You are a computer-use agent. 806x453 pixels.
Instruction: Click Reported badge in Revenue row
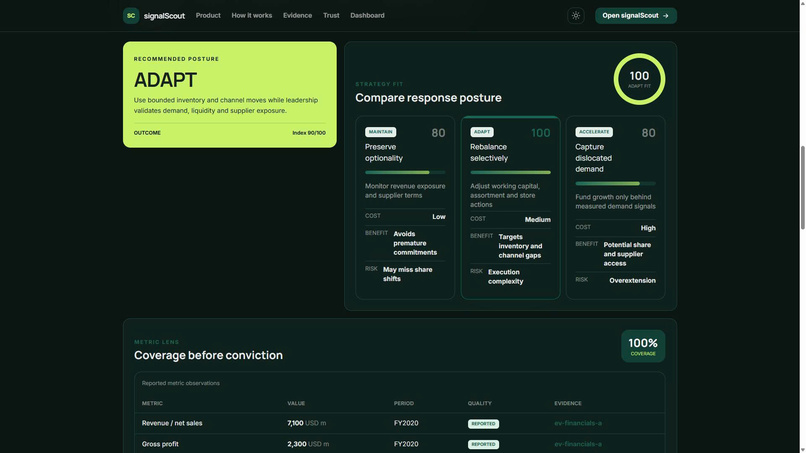pos(483,424)
